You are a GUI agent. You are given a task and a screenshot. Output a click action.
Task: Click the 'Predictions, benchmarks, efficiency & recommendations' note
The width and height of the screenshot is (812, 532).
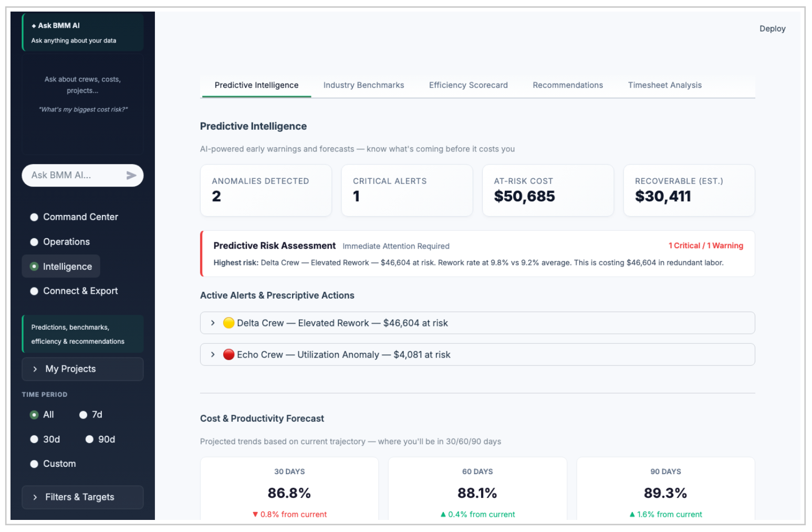tap(82, 334)
